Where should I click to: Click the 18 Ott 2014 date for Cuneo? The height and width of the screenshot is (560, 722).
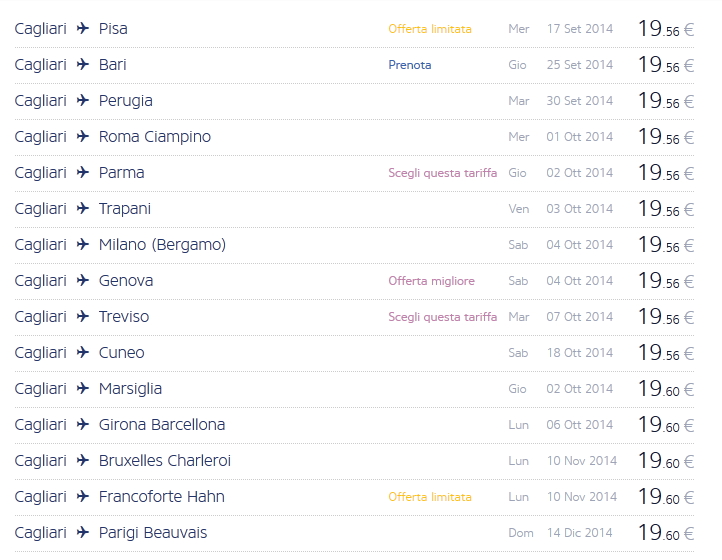pos(580,353)
